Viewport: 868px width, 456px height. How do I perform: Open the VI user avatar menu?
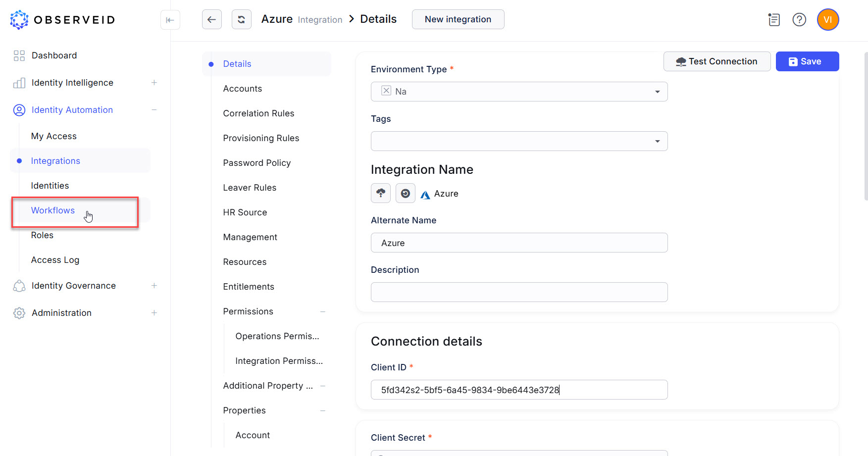point(827,20)
